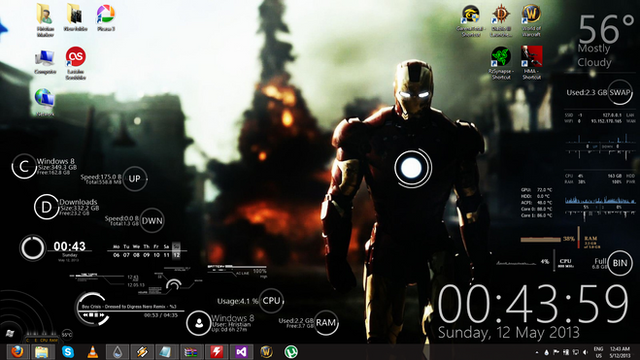The height and width of the screenshot is (360, 640).
Task: Open the Network desktop icon
Action: [45, 102]
